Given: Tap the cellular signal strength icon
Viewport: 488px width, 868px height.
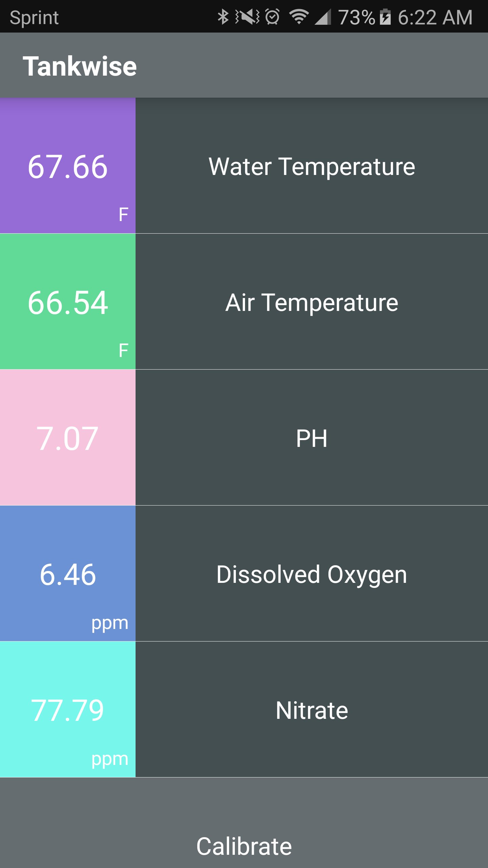Looking at the screenshot, I should (323, 18).
